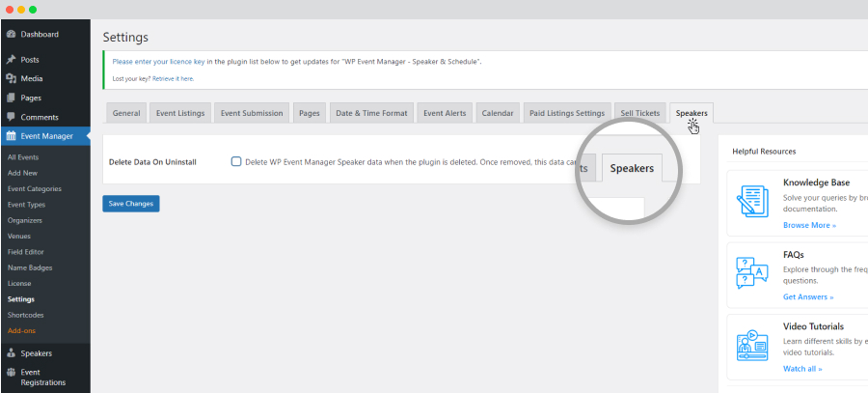Image resolution: width=868 pixels, height=393 pixels.
Task: Click the Video Tutorials icon
Action: pos(752,345)
